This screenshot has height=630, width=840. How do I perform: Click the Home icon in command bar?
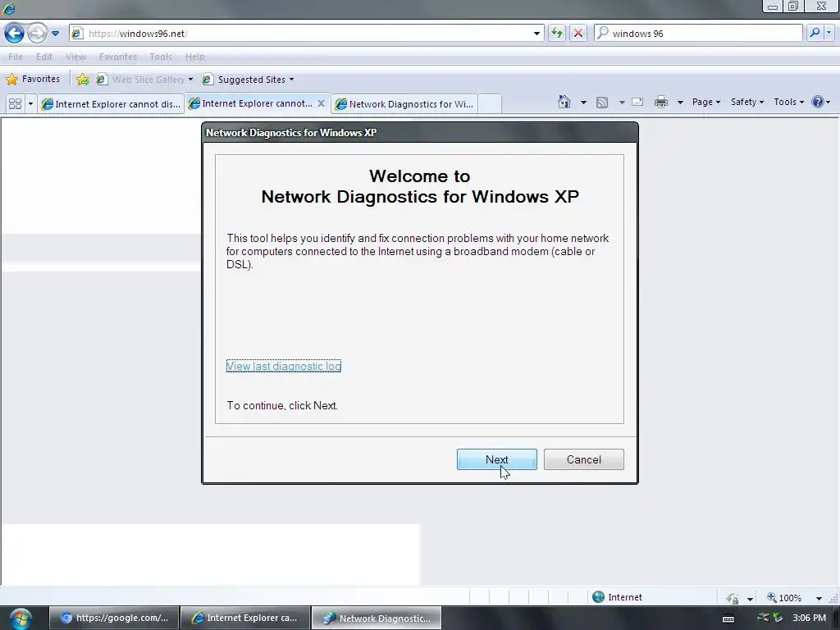564,102
